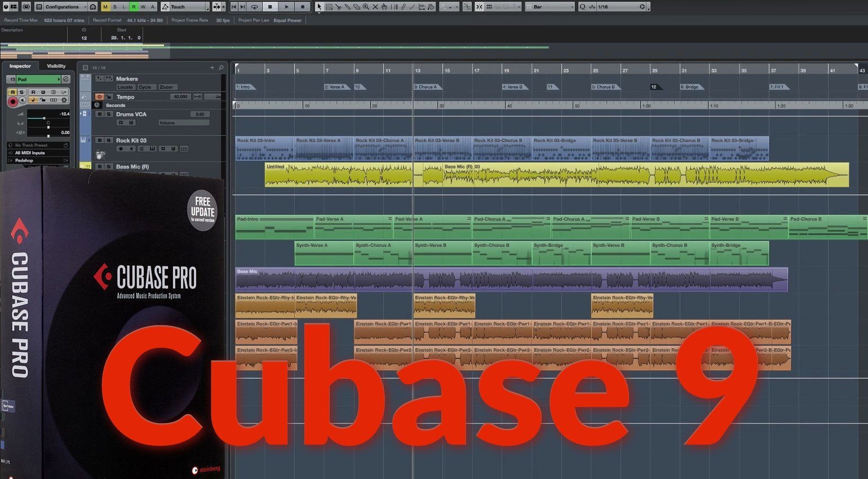Click the transport Record button
868x479 pixels.
tap(303, 7)
